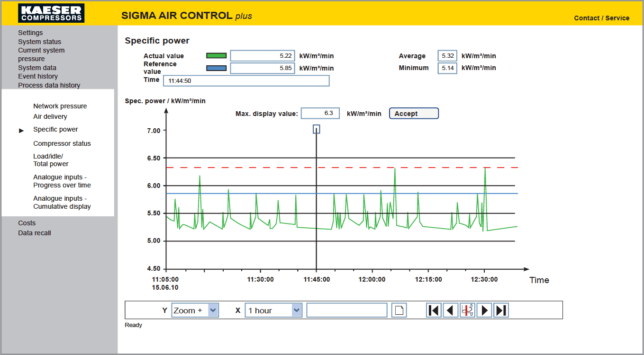This screenshot has height=355, width=644.
Task: Go to the Costs section
Action: click(27, 223)
